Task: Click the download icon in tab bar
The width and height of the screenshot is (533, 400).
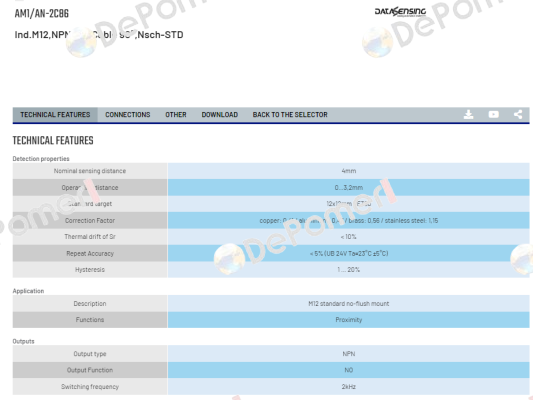Action: tap(468, 115)
